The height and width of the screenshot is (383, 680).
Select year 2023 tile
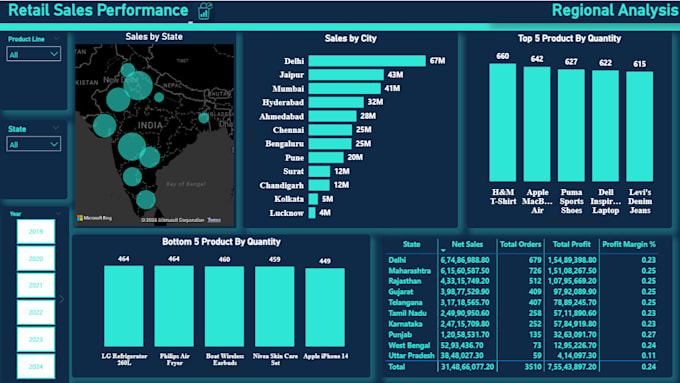36,339
